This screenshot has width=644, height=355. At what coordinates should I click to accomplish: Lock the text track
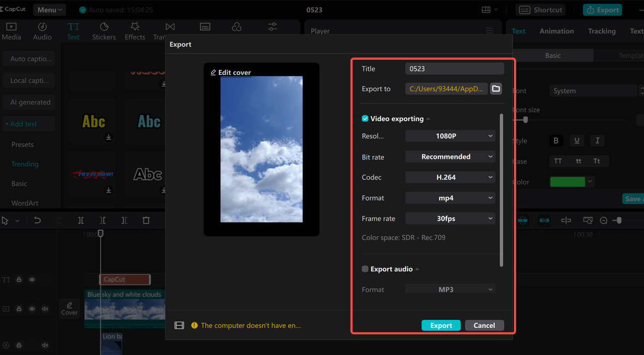(x=19, y=280)
